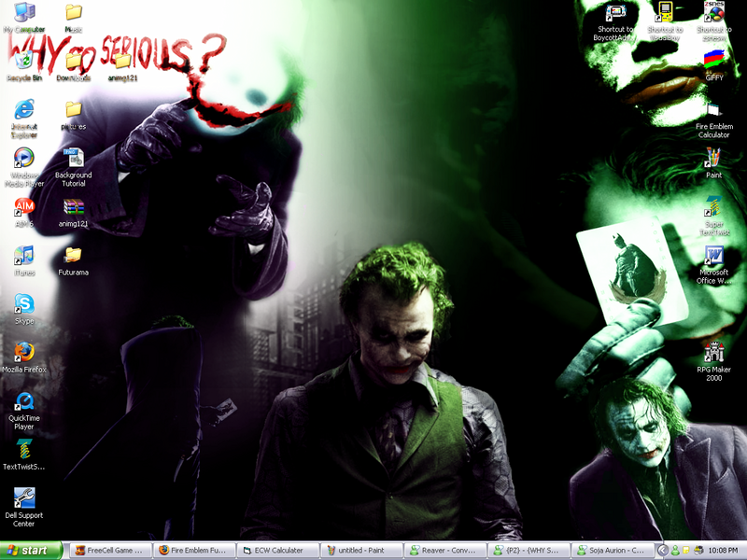Switch to FreeCell Game taskbar window
Viewport: 747px width, 560px height.
pos(111,551)
